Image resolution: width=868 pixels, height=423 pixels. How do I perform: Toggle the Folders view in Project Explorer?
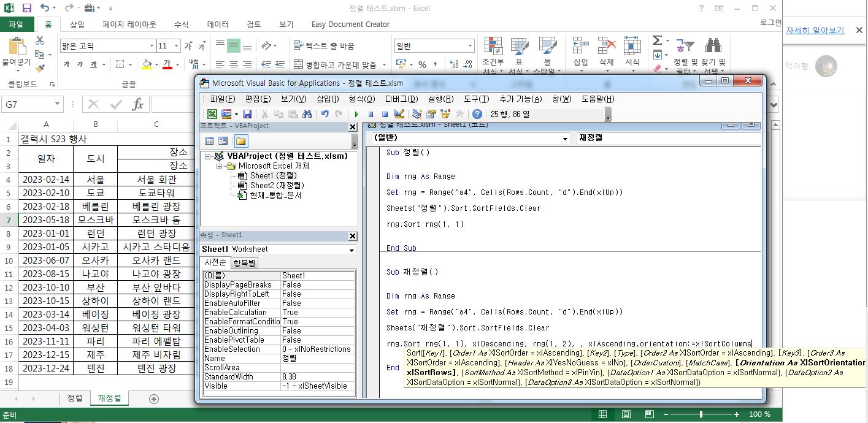[240, 140]
